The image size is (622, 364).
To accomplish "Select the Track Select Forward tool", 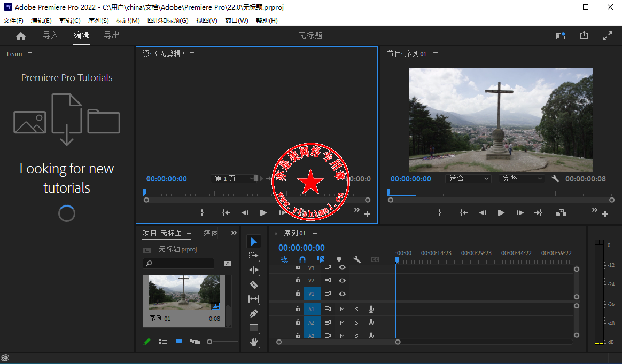I will click(x=253, y=256).
